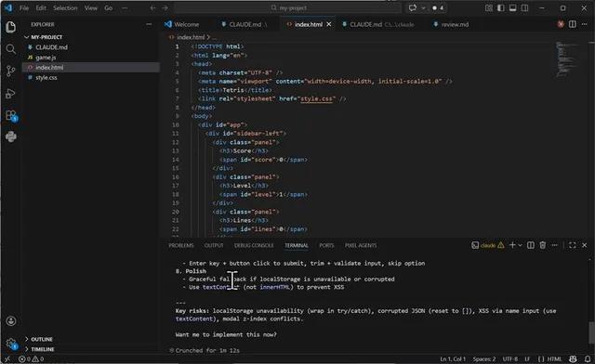The height and width of the screenshot is (364, 595).
Task: Open the Selection menu
Action: point(65,8)
